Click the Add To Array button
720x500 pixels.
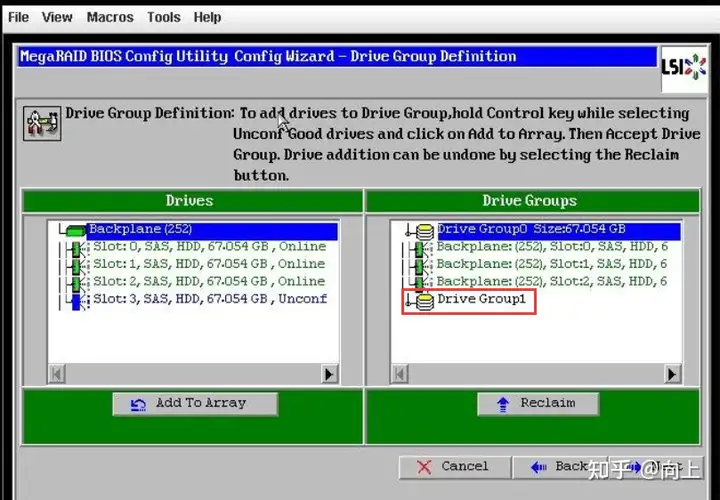tap(195, 404)
